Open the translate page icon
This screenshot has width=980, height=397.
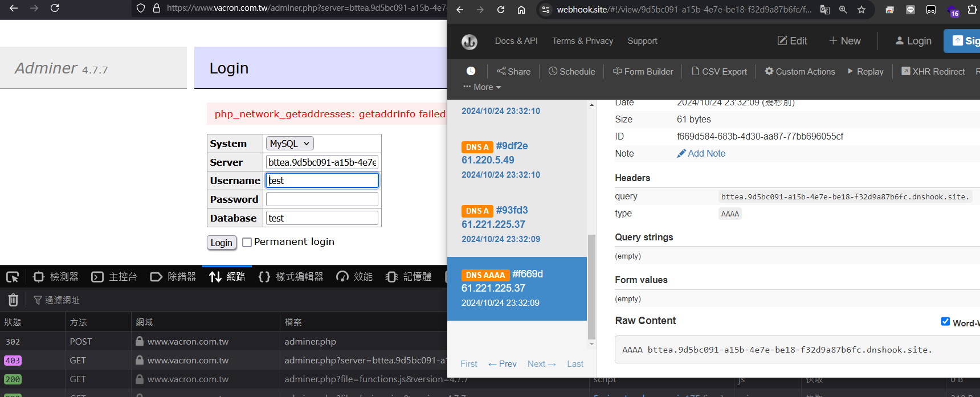pos(825,9)
